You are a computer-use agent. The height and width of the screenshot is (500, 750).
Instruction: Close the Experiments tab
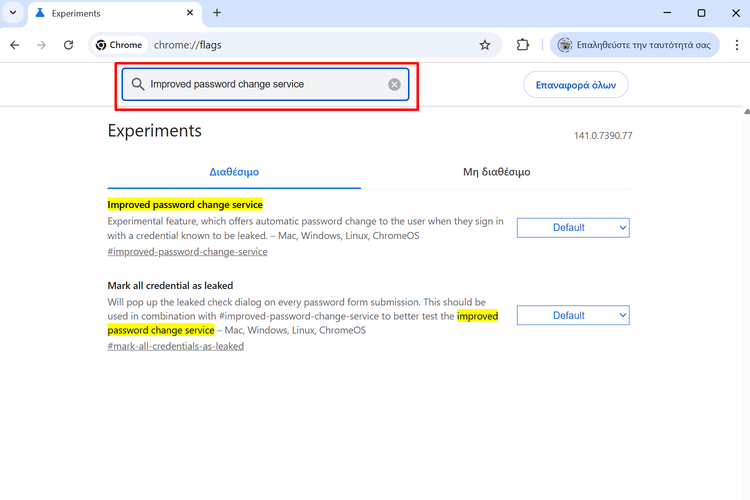190,13
